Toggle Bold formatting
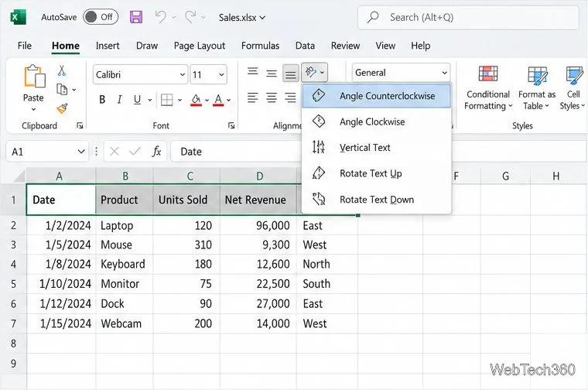The width and height of the screenshot is (588, 390). click(102, 99)
